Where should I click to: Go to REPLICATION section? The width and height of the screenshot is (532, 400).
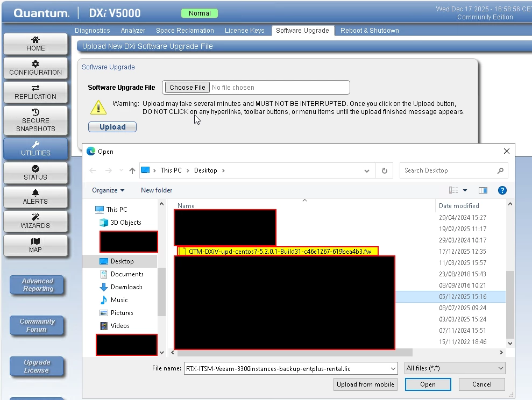coord(36,92)
